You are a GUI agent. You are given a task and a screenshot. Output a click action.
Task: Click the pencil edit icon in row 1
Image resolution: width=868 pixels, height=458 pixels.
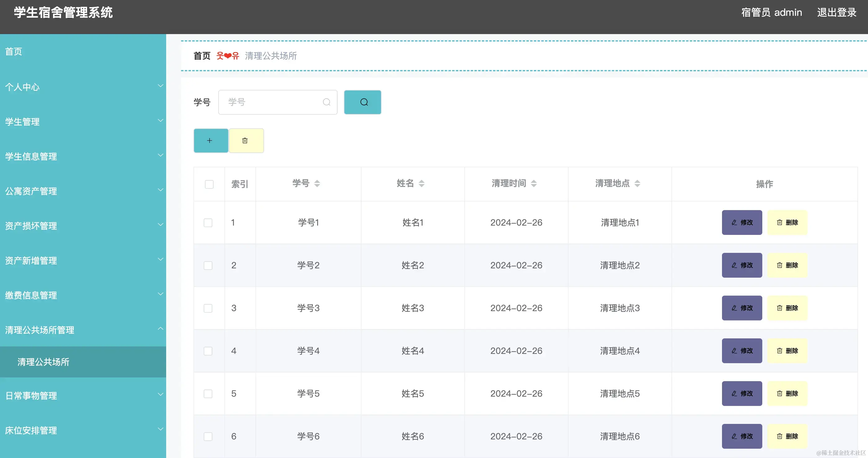point(734,222)
